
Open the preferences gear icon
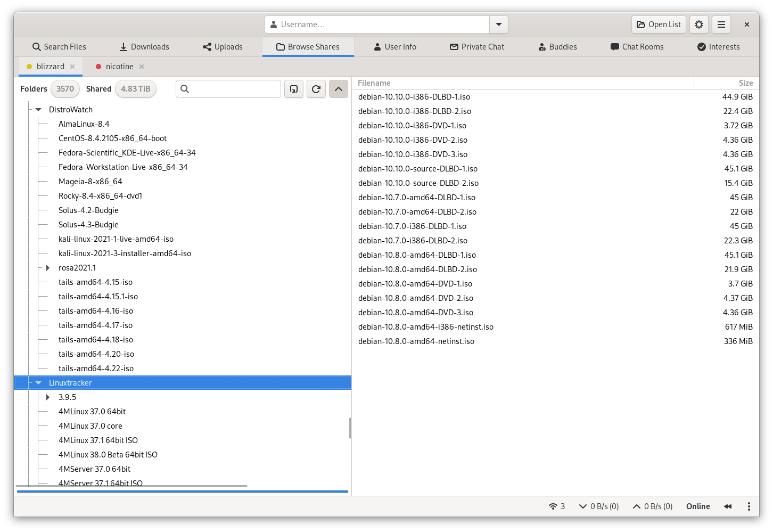click(699, 24)
